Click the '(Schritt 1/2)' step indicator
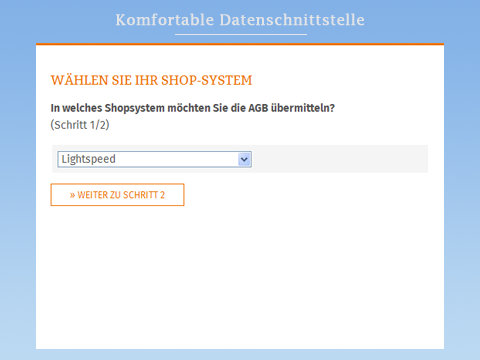The image size is (480, 360). coord(80,125)
